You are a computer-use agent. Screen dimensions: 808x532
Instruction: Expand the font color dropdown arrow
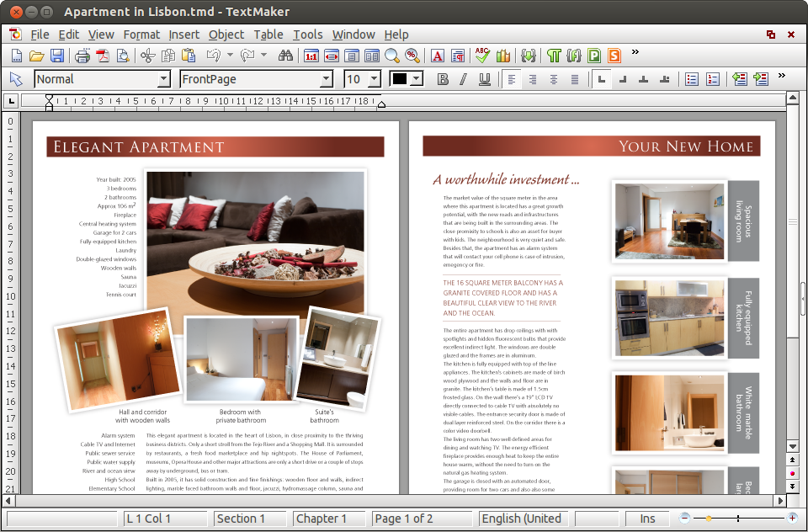tap(417, 79)
